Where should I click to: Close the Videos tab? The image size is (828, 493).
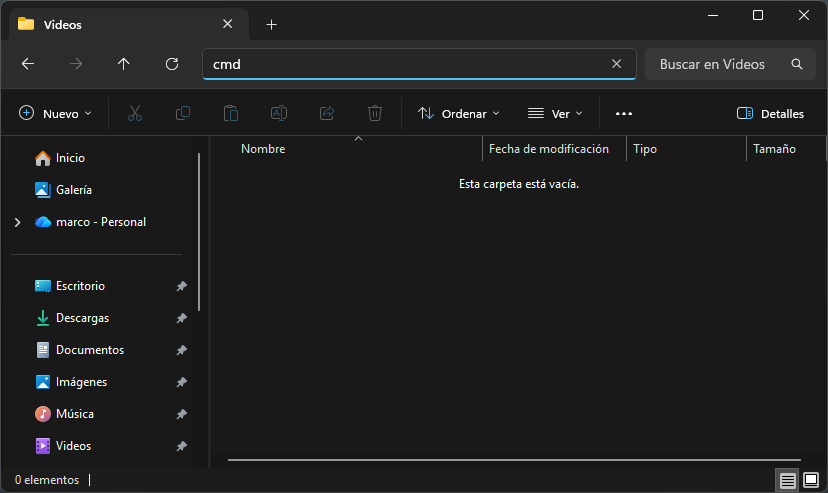pos(228,24)
